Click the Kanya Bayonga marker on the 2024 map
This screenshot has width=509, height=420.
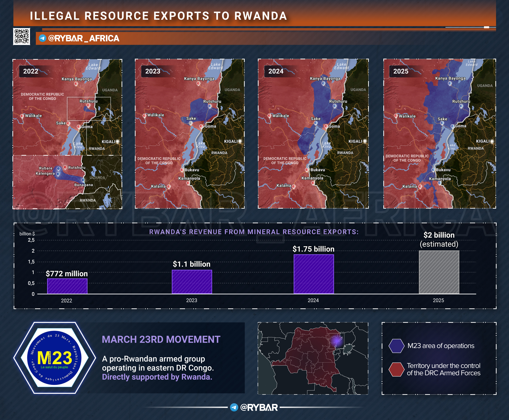pyautogui.click(x=323, y=84)
